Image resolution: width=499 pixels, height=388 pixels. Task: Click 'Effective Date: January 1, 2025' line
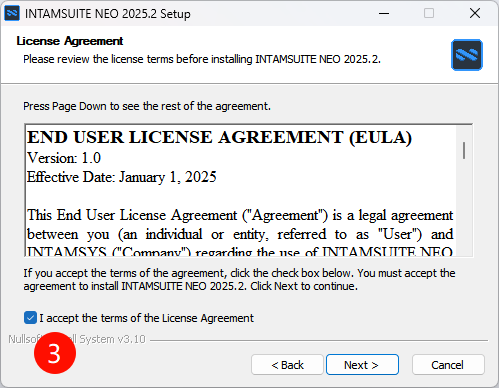coord(122,177)
